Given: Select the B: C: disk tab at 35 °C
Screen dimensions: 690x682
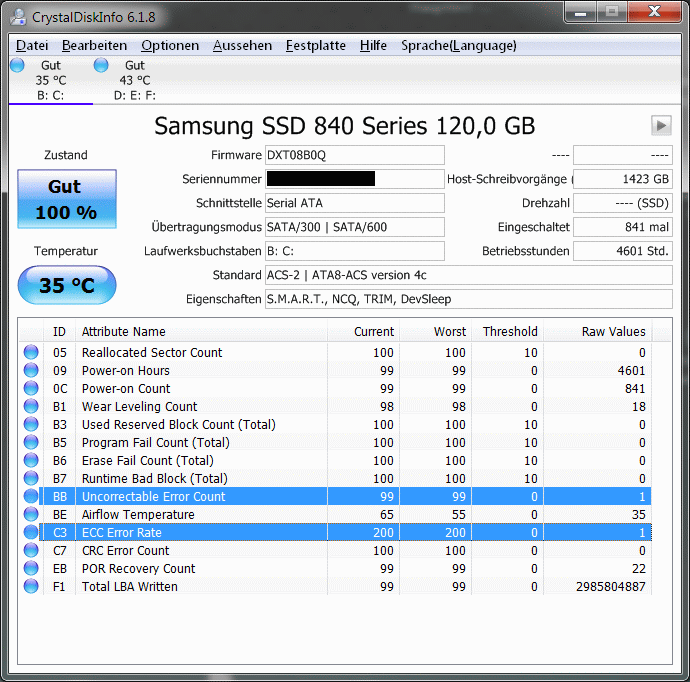Looking at the screenshot, I should coord(51,80).
